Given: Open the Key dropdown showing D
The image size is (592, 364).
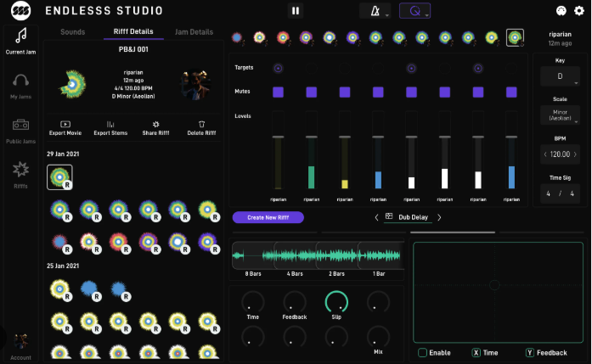Looking at the screenshot, I should tap(561, 76).
